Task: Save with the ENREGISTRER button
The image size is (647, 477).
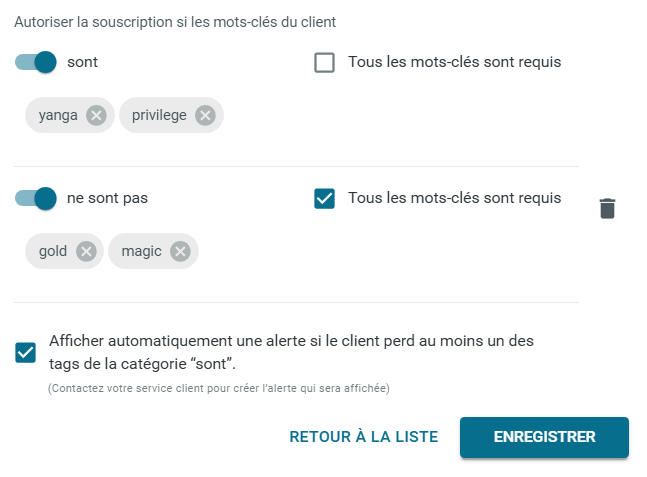Action: tap(544, 437)
